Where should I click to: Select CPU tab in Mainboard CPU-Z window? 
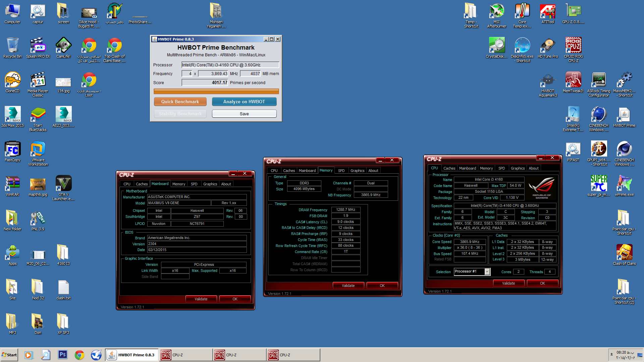(x=127, y=184)
